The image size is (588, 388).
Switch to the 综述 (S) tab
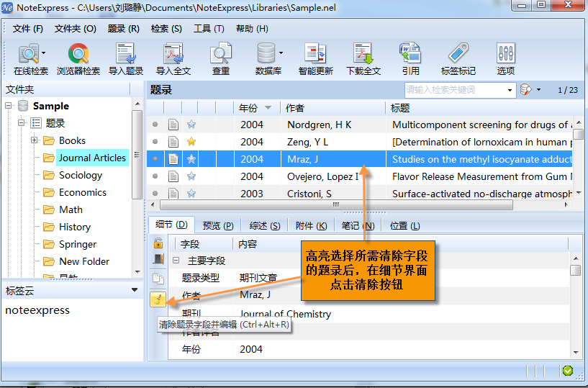(x=265, y=226)
